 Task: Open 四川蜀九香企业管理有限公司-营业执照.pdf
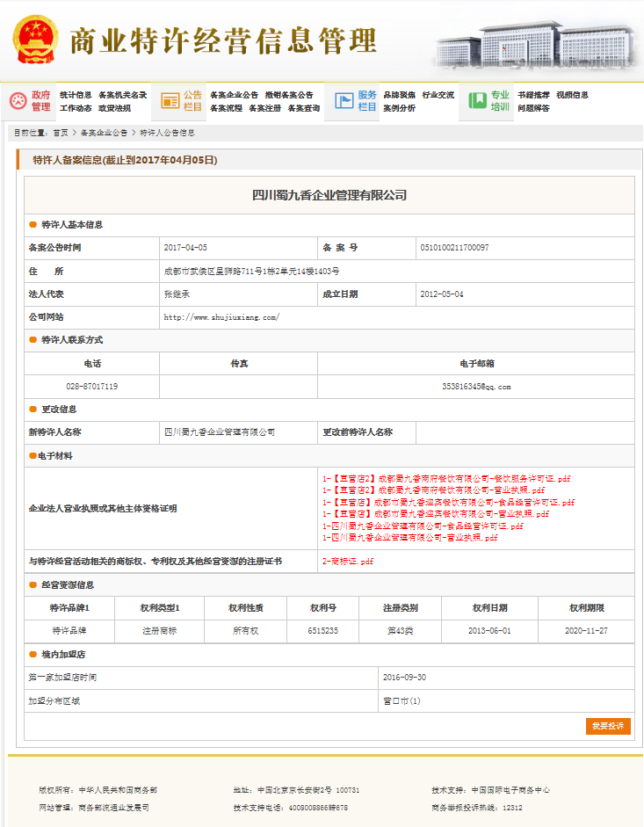409,538
